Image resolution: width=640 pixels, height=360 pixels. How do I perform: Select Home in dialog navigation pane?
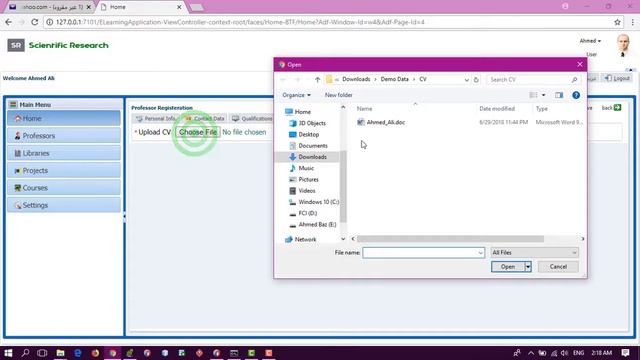302,112
